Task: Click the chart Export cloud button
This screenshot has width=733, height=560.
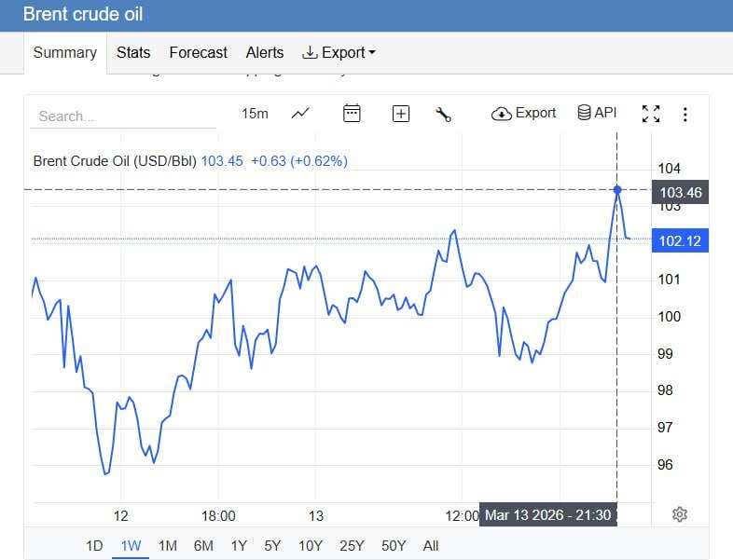Action: [x=523, y=113]
